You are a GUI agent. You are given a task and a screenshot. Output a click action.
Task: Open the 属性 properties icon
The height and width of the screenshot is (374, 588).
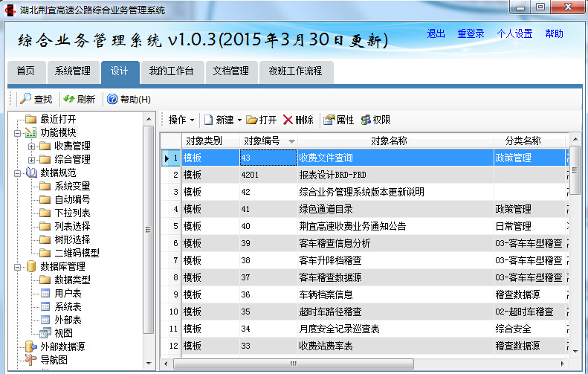[329, 120]
